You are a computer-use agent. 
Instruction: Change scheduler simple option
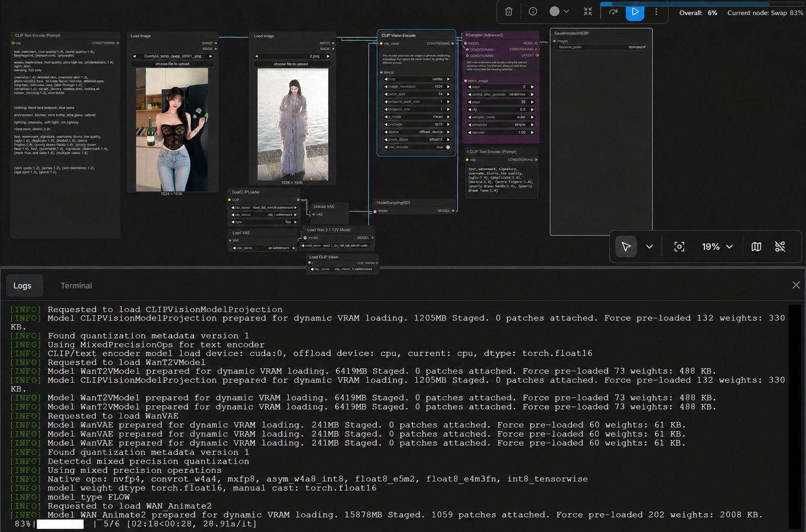501,125
